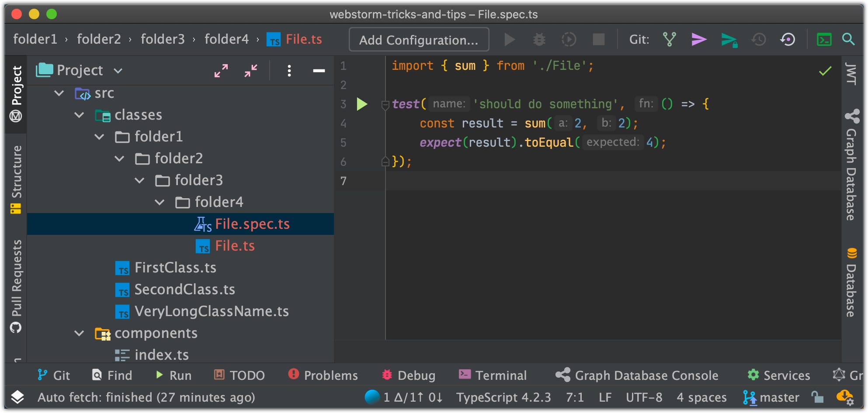Screen dimensions: 868x413
Task: Open the Debug tool window
Action: [x=409, y=375]
